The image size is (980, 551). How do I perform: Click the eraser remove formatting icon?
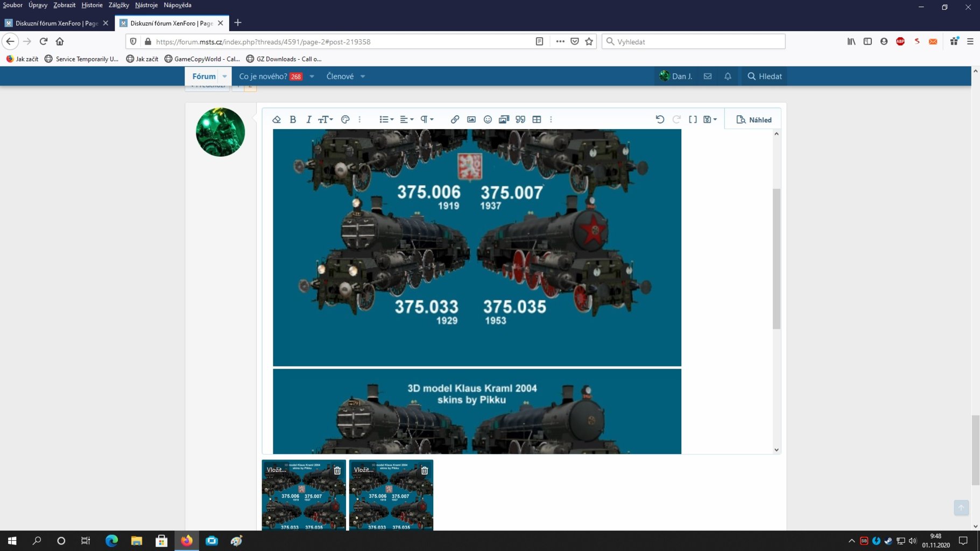(x=277, y=119)
